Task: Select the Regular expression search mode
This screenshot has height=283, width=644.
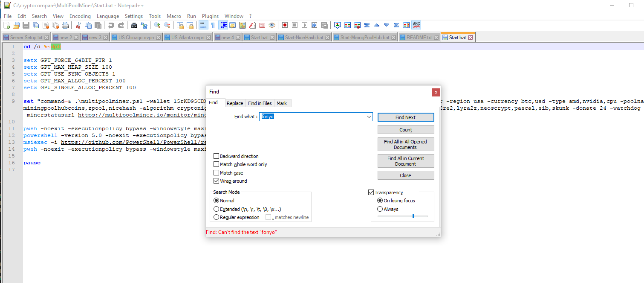Action: [x=217, y=217]
